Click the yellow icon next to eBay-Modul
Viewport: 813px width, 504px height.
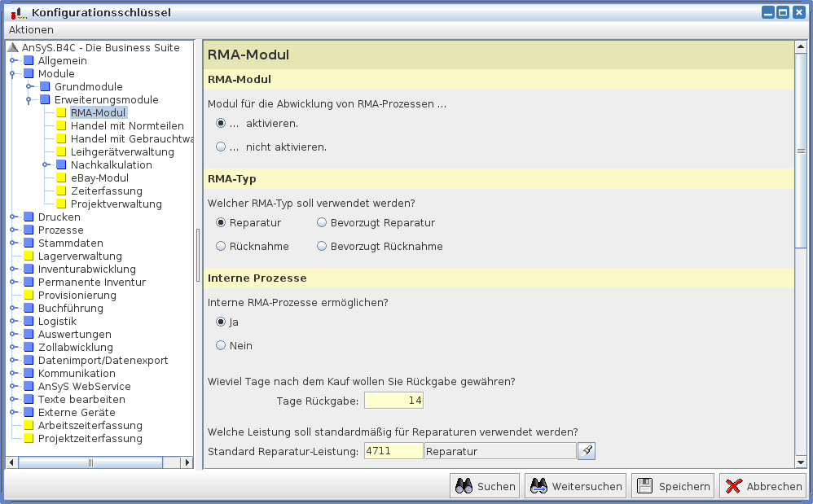61,178
